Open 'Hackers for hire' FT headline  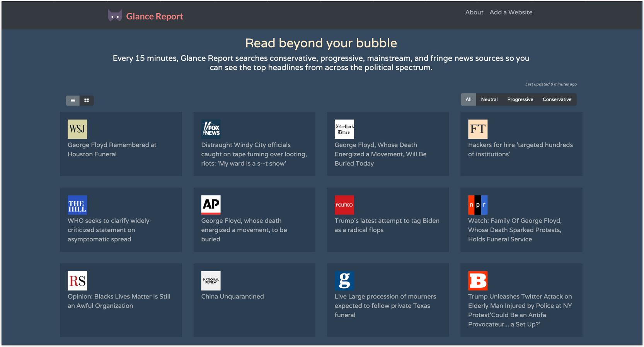tap(520, 149)
